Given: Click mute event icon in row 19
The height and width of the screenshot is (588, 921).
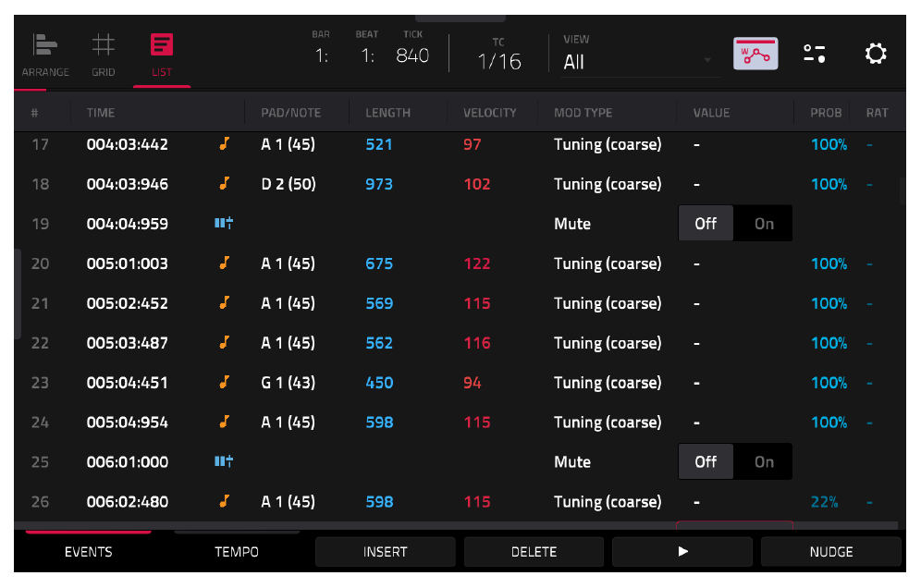Looking at the screenshot, I should pyautogui.click(x=223, y=223).
